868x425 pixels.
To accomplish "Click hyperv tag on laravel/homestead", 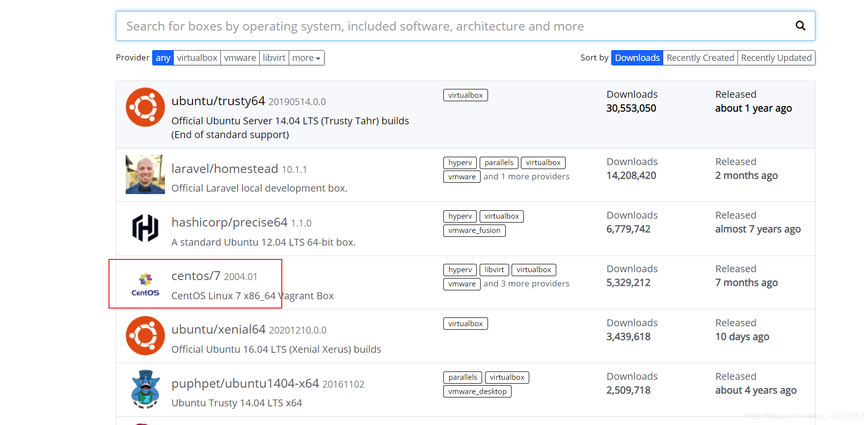I will (460, 163).
